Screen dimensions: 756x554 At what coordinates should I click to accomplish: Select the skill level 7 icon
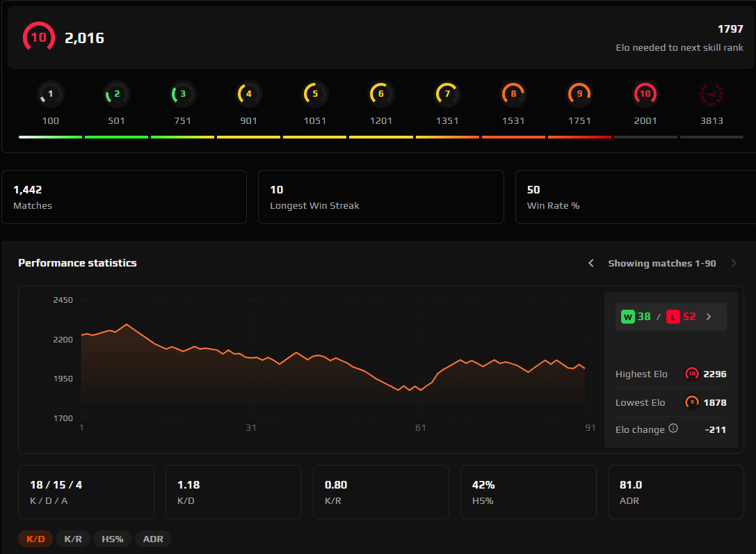click(447, 94)
